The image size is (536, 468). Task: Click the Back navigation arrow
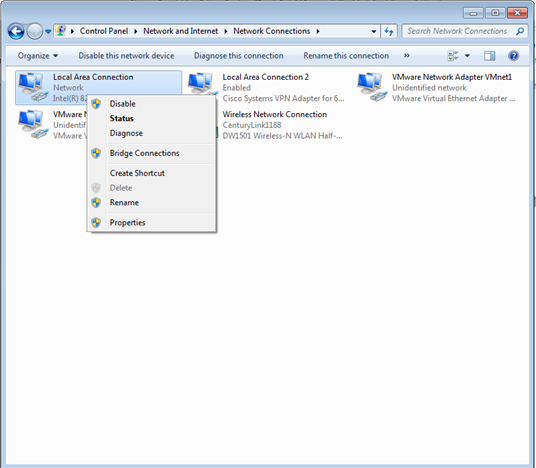[x=16, y=31]
